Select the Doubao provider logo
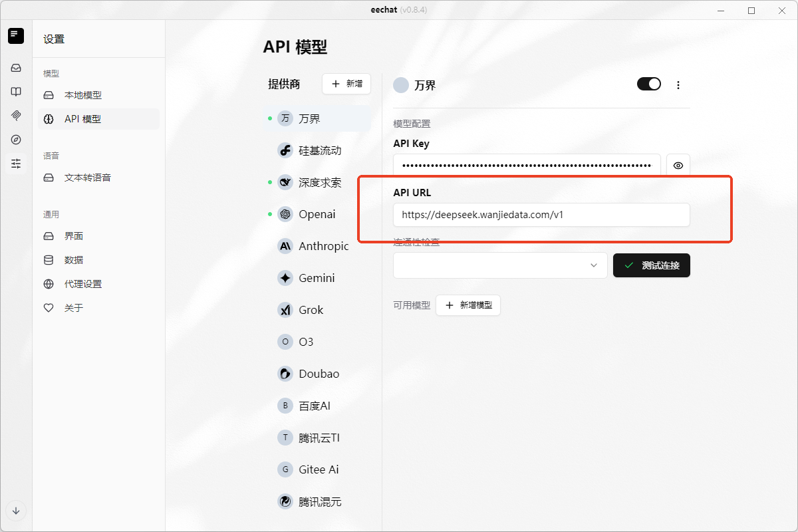The height and width of the screenshot is (532, 798). (285, 374)
